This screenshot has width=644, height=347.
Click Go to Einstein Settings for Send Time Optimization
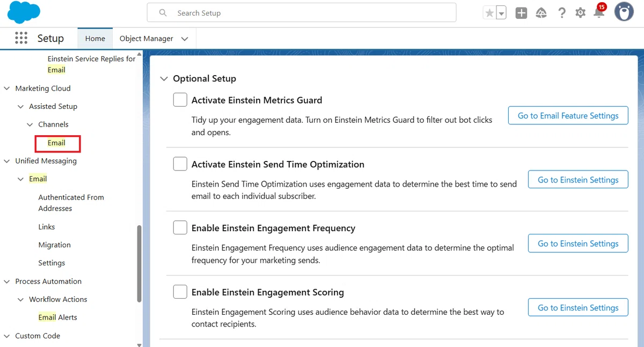578,180
